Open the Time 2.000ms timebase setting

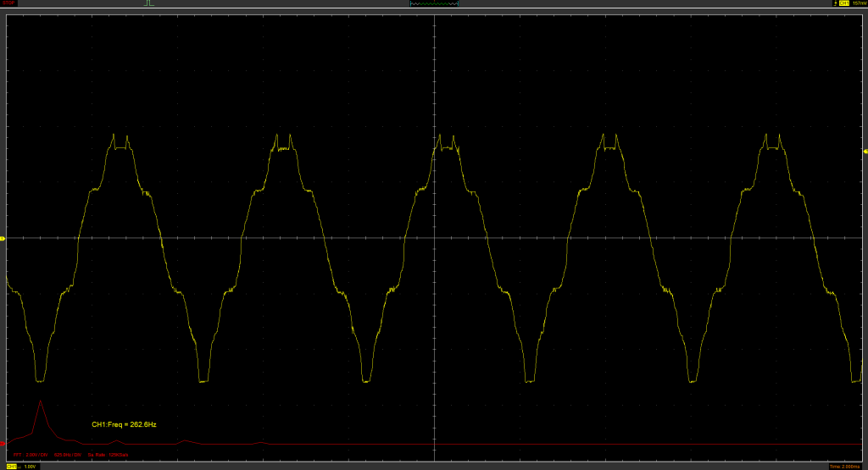point(847,466)
